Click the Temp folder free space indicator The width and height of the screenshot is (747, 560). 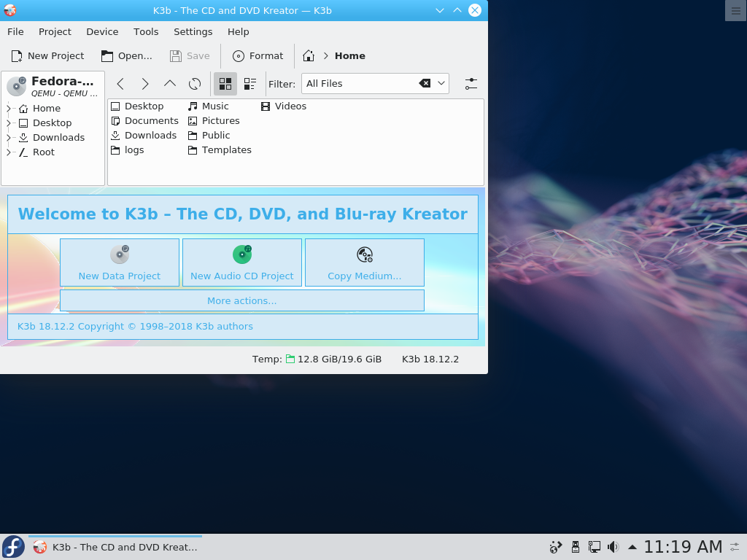[317, 359]
